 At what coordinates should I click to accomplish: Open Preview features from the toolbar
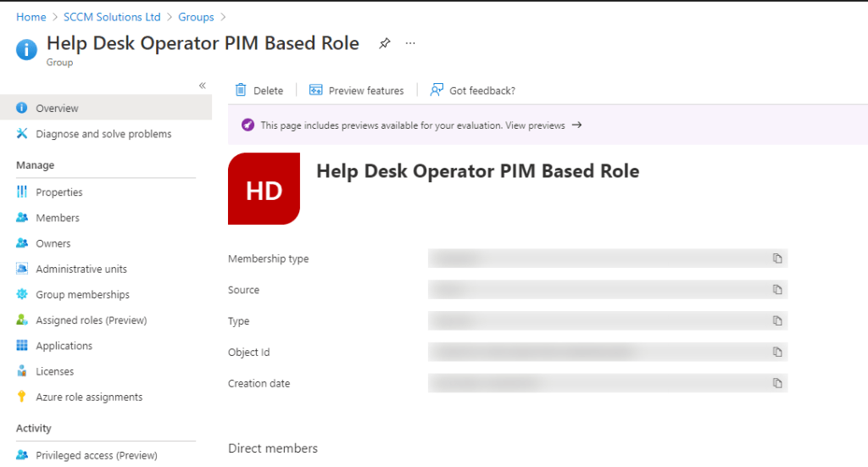click(357, 91)
